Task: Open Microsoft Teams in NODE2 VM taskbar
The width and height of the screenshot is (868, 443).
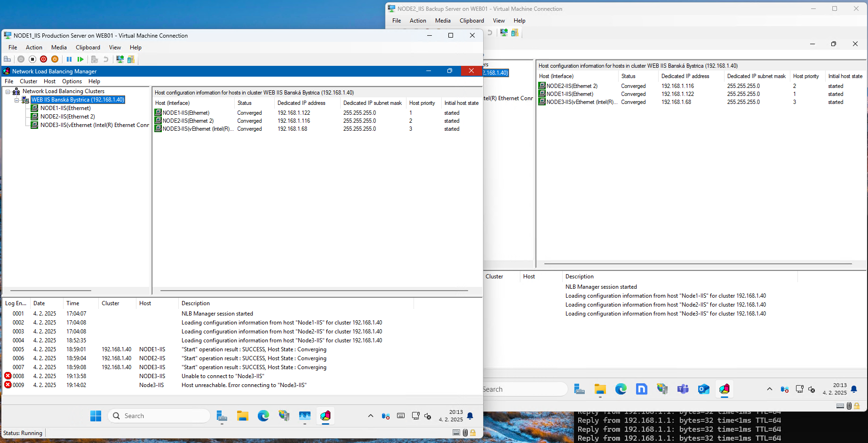Action: [683, 389]
